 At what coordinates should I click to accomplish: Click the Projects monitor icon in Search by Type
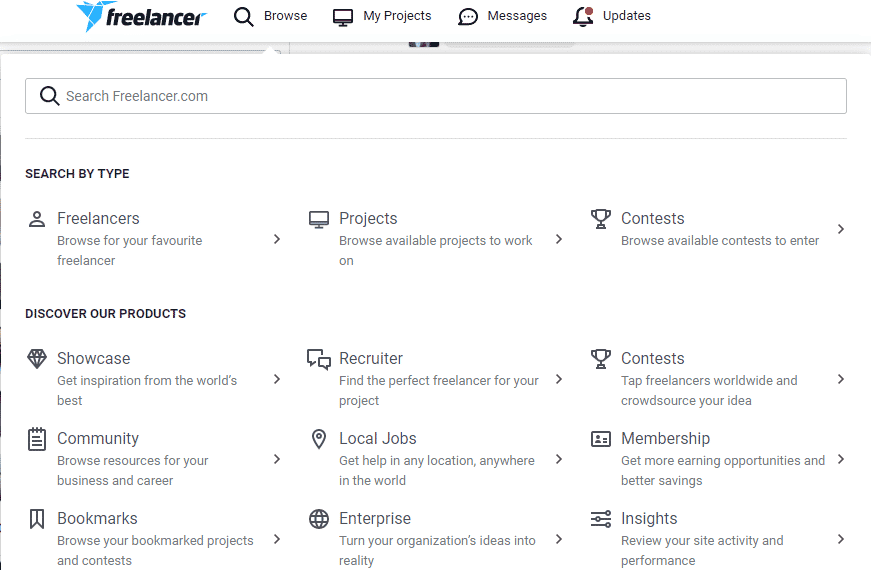[319, 219]
